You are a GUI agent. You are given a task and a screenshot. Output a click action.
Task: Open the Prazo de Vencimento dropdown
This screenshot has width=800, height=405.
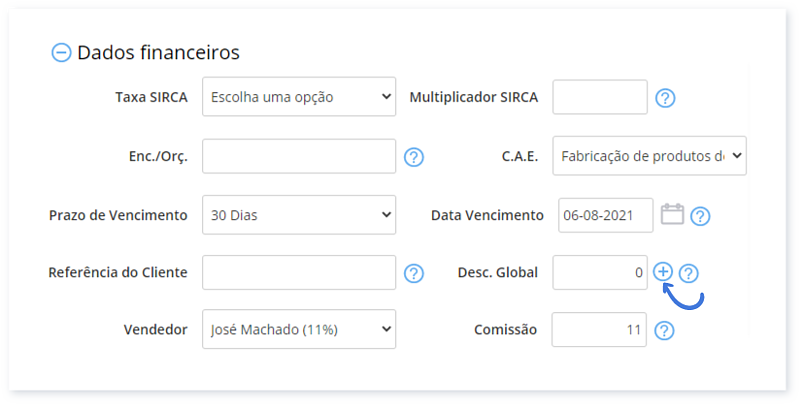(299, 215)
